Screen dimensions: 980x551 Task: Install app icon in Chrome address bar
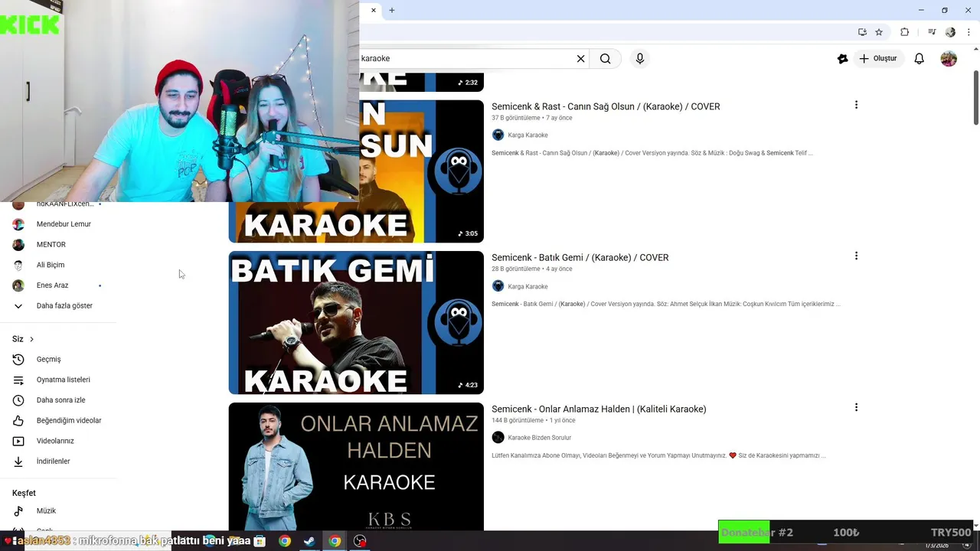pos(862,32)
